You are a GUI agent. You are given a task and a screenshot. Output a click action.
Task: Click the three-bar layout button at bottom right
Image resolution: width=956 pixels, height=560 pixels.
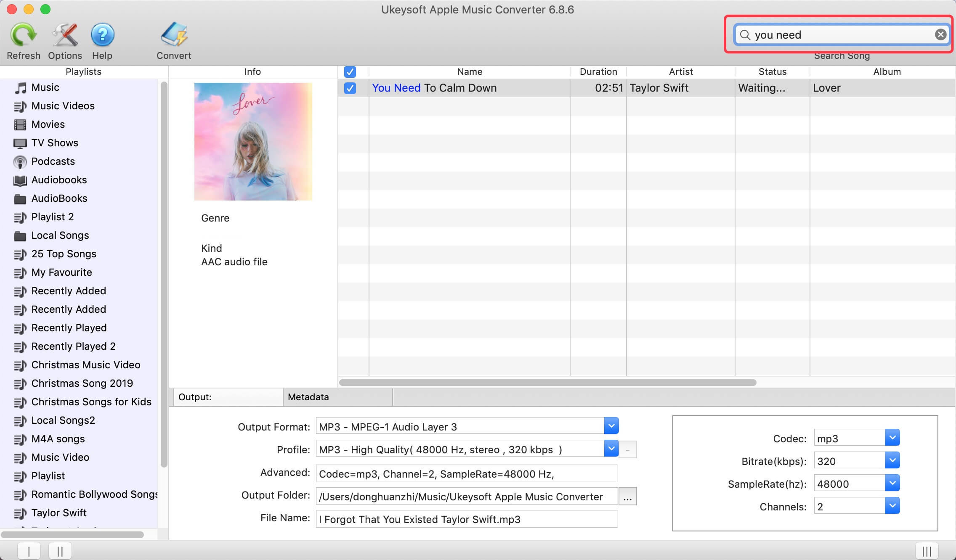point(927,551)
